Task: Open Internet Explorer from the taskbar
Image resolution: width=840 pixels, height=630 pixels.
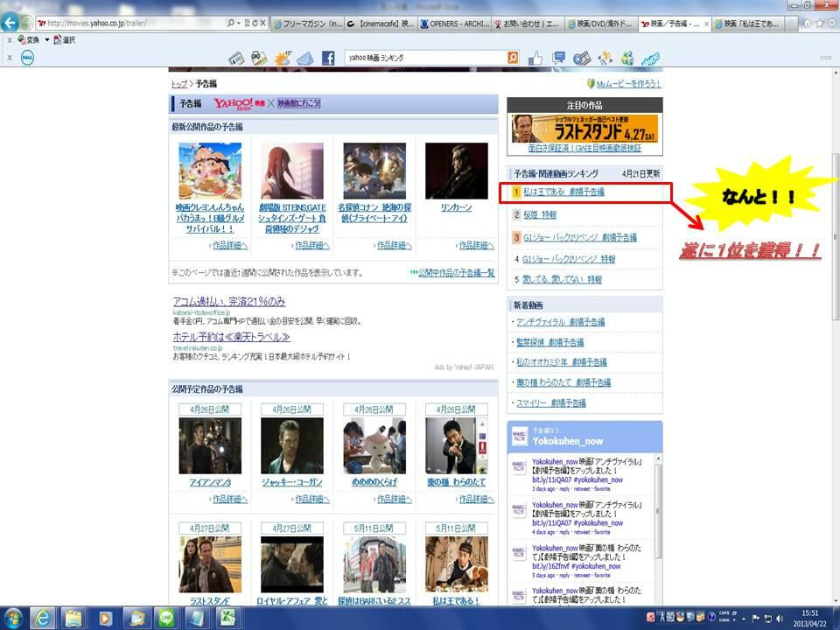Action: (43, 619)
